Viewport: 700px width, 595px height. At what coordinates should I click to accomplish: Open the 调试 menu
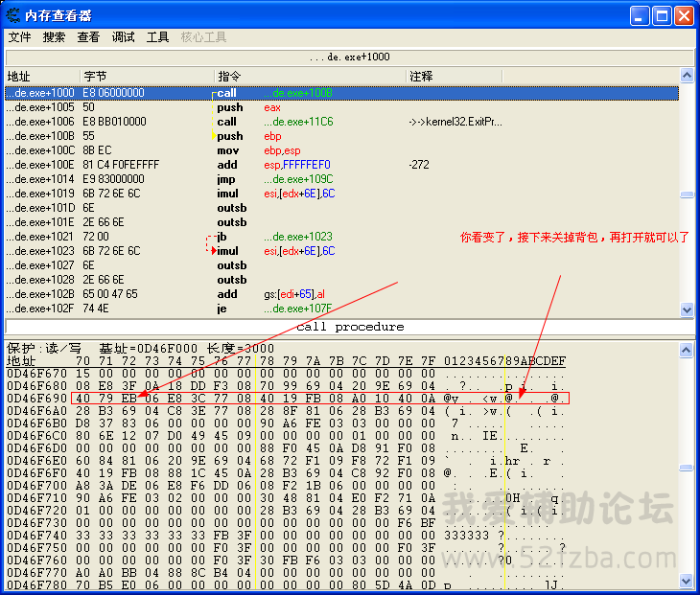click(x=123, y=37)
